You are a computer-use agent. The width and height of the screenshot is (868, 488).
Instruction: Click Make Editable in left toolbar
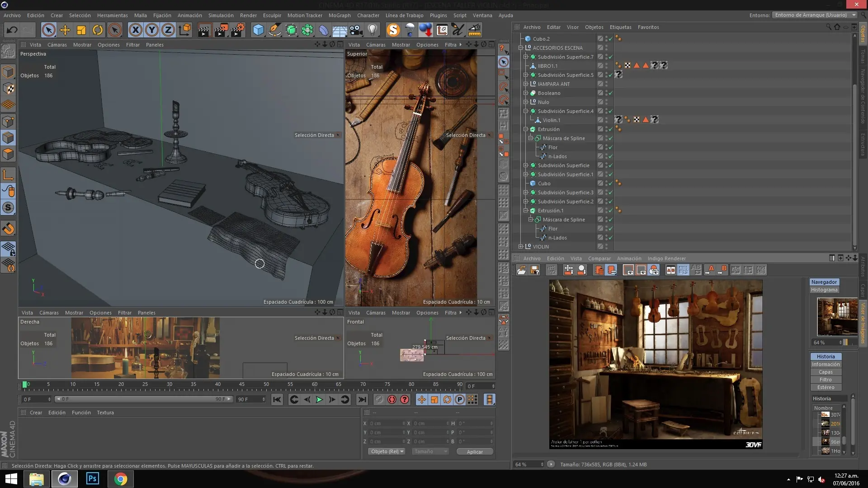coord(8,51)
